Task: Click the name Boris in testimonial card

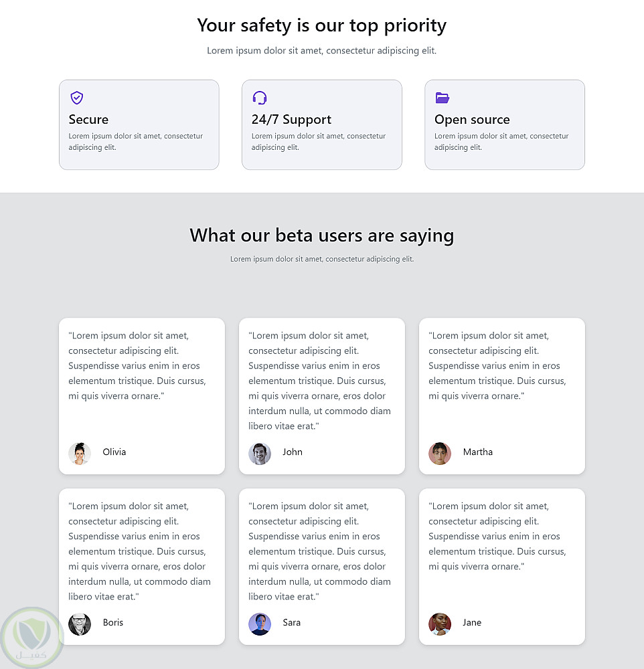Action: click(x=113, y=623)
